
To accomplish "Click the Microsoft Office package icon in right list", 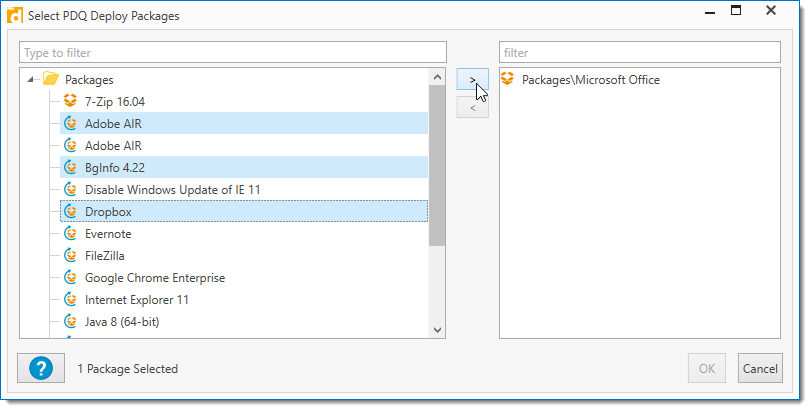I will (508, 79).
